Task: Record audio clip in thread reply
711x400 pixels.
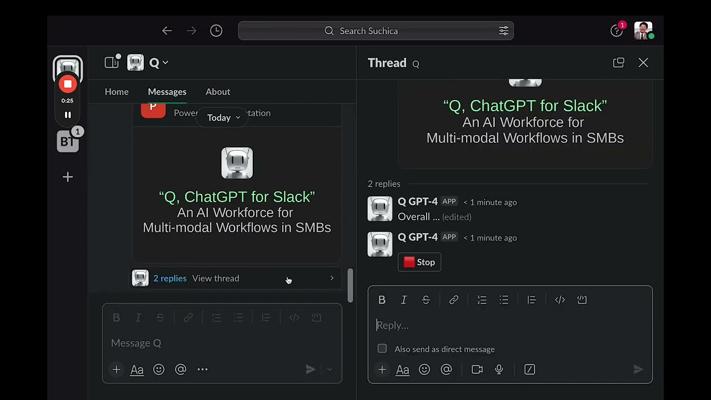Action: tap(499, 370)
